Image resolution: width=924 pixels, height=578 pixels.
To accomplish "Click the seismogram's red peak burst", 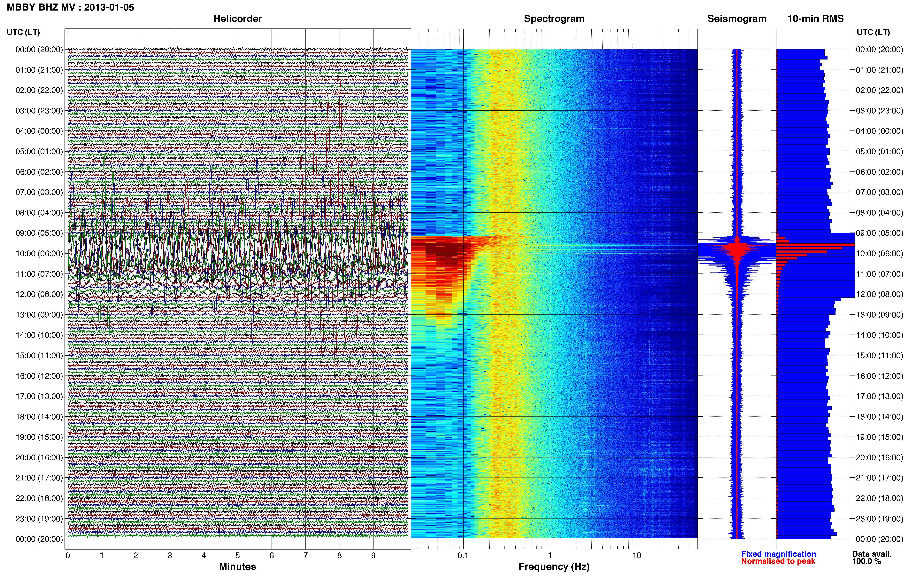I will tap(737, 248).
